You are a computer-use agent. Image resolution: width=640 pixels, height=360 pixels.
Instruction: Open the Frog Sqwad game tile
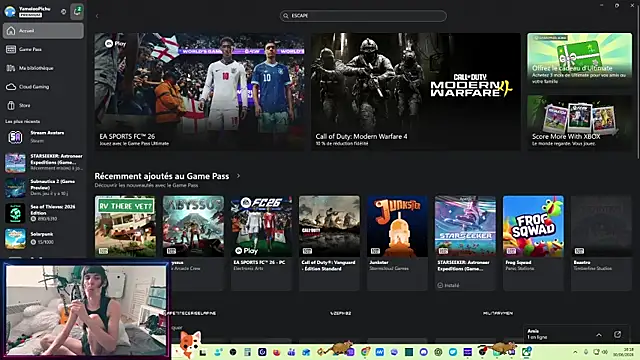click(533, 243)
